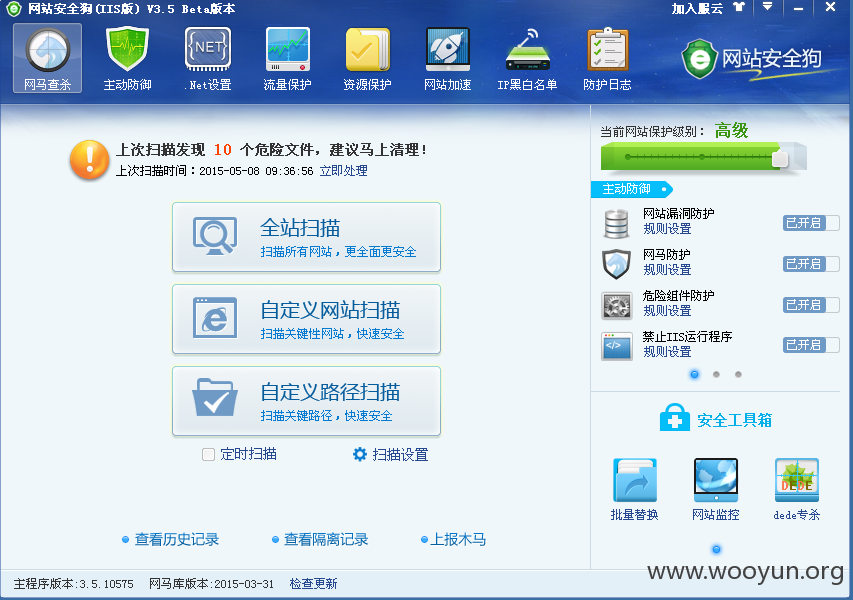Click the 网站监控 monitor tool icon

click(x=716, y=480)
